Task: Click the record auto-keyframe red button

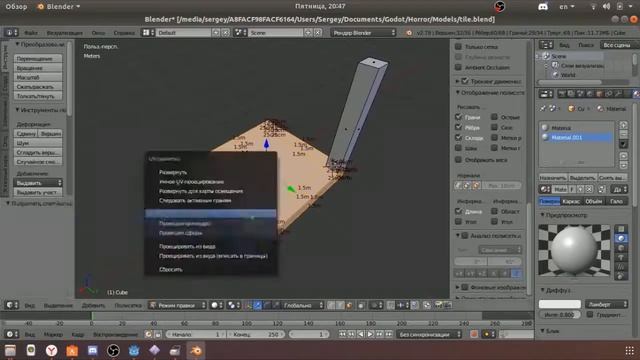Action: coord(473,334)
